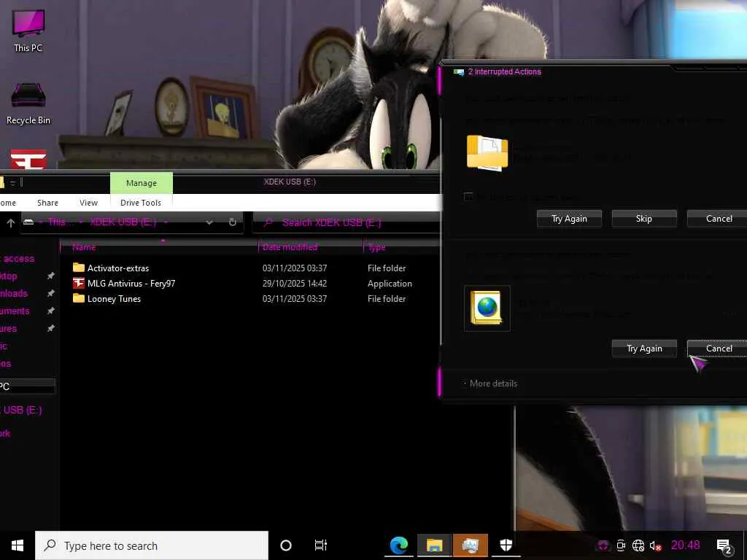Viewport: 747px width, 560px height.
Task: Open Task View on the taskbar
Action: 321,545
